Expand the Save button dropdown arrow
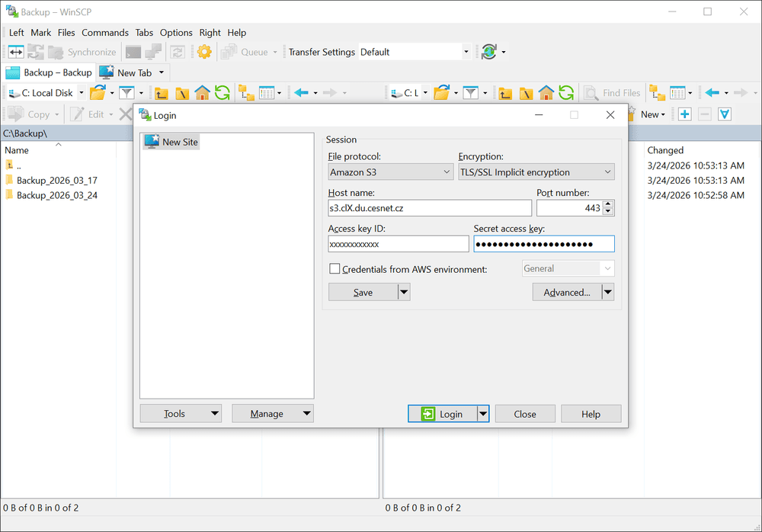Viewport: 762px width, 532px height. point(404,292)
